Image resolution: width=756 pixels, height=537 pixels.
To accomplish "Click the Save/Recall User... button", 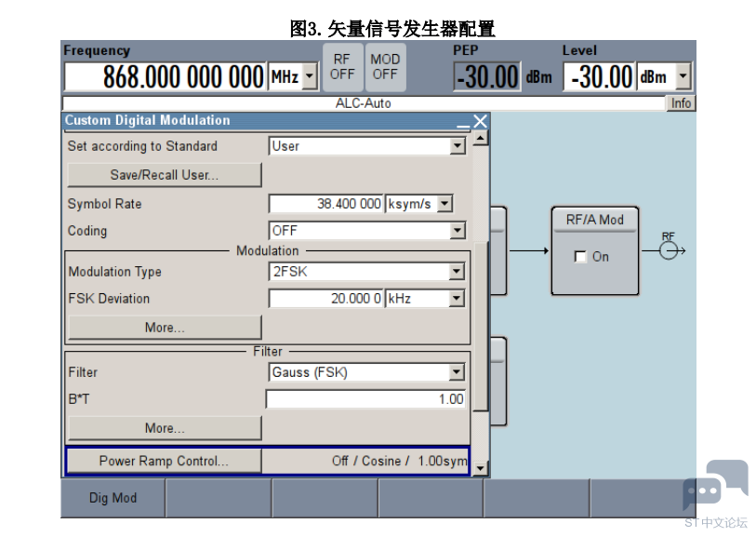I will coord(165,175).
